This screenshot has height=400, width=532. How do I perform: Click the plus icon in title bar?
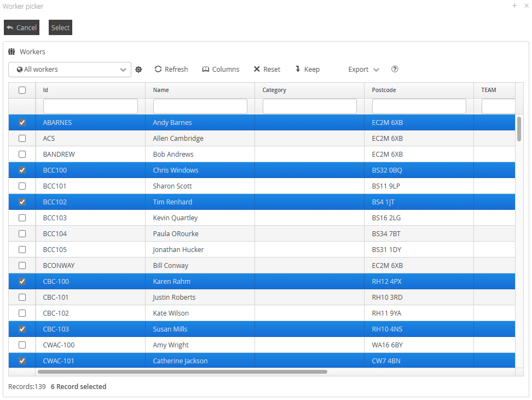tap(514, 5)
